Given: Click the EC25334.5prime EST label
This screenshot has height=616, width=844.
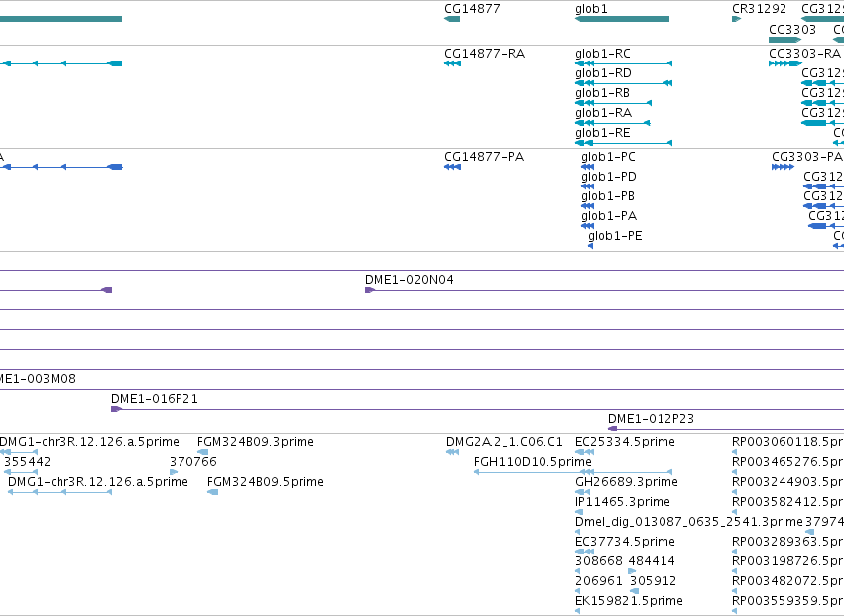Looking at the screenshot, I should coord(625,442).
